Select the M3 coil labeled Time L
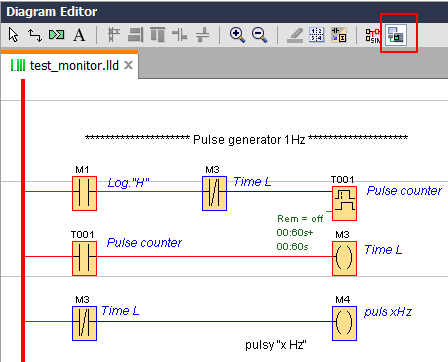 coord(345,258)
